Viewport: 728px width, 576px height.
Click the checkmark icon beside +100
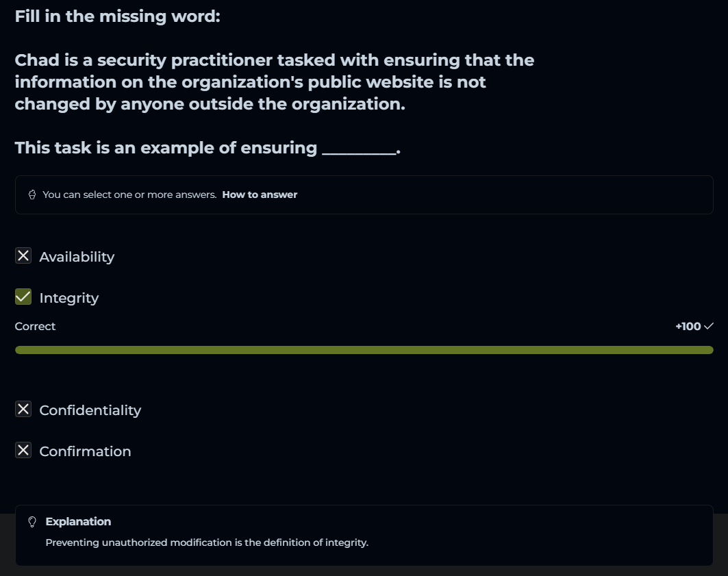pos(709,326)
